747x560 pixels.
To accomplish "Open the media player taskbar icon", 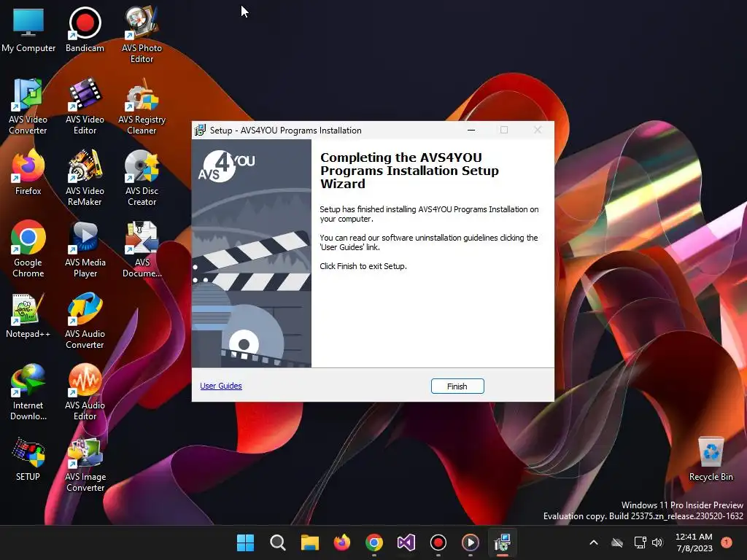I will [471, 542].
